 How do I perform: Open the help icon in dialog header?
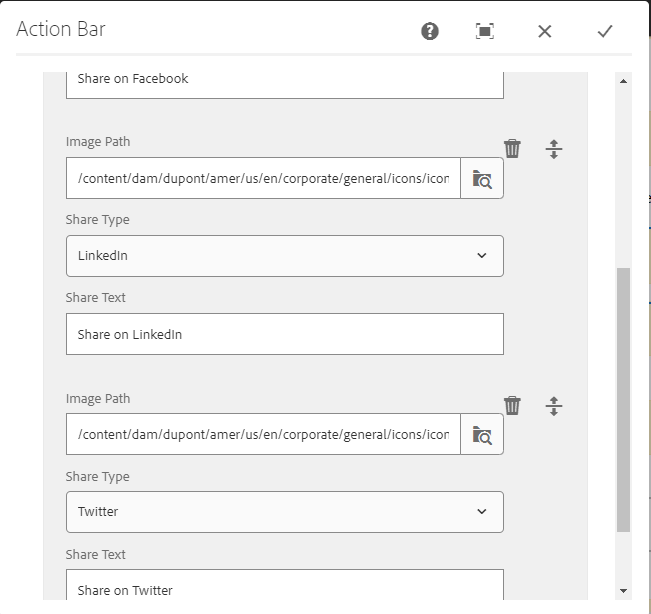(x=430, y=31)
